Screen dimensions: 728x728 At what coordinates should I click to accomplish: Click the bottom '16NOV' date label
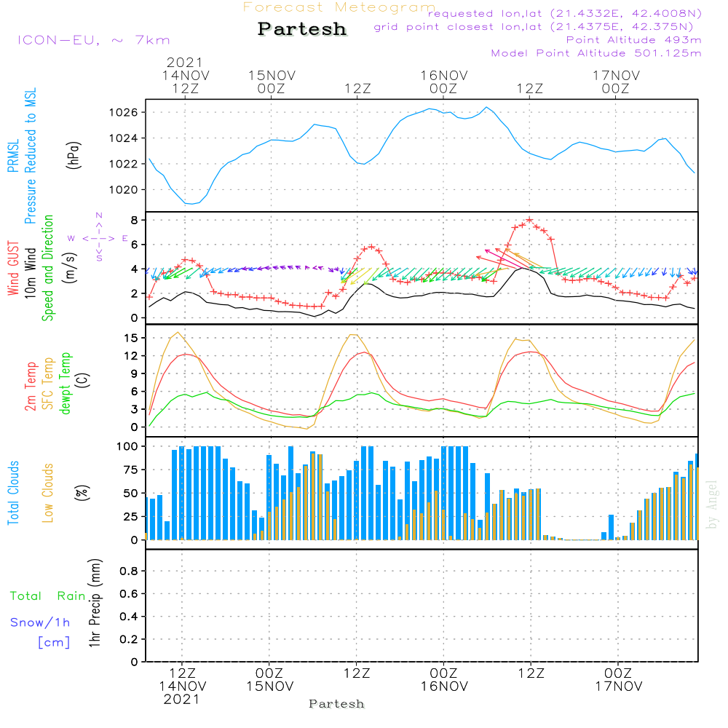click(444, 687)
